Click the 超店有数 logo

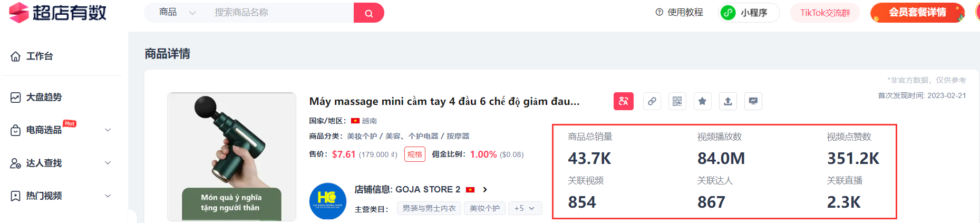click(58, 13)
